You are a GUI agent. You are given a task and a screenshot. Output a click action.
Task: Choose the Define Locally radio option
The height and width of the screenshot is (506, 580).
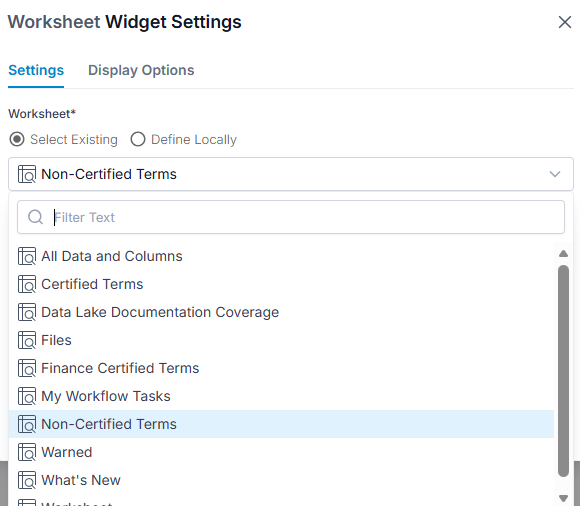click(x=138, y=139)
